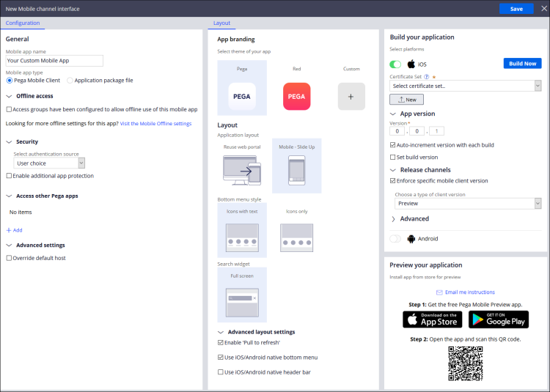
Task: Switch to the Configuration tab
Action: [23, 23]
